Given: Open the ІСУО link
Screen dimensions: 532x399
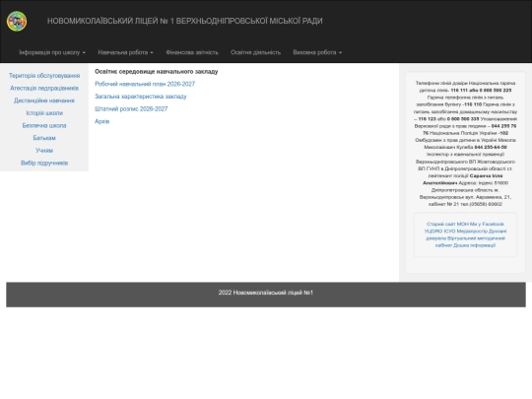Looking at the screenshot, I should point(449,232).
